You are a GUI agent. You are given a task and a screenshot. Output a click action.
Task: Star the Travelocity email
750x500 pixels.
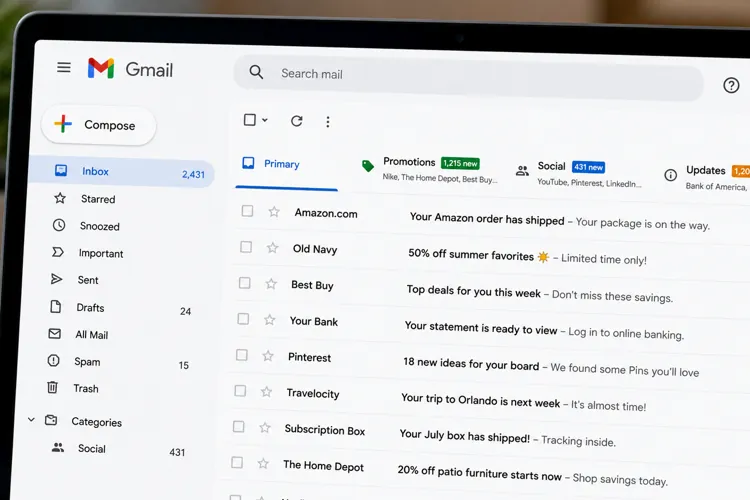[x=266, y=392]
